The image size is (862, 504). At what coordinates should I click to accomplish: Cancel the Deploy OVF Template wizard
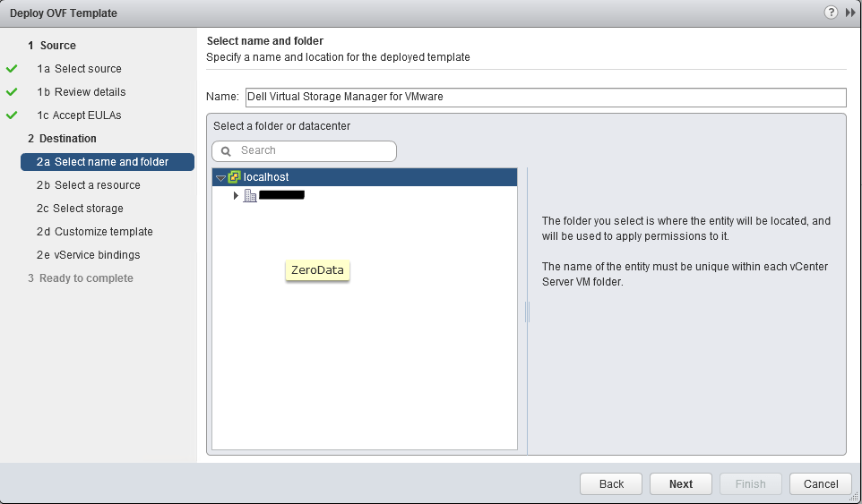[x=821, y=483]
